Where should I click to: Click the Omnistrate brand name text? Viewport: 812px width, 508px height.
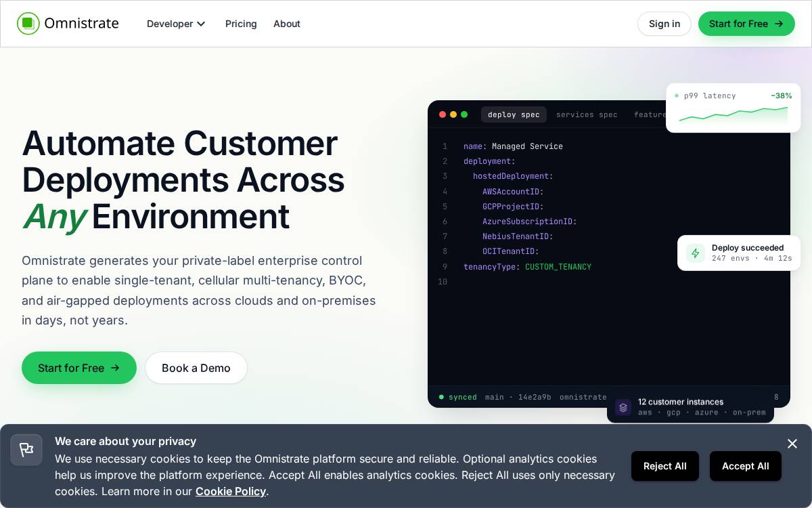pos(81,24)
